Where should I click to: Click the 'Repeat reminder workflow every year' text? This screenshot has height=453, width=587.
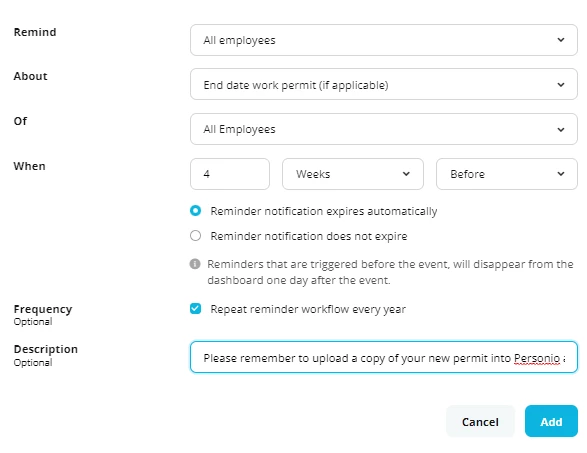coord(308,309)
